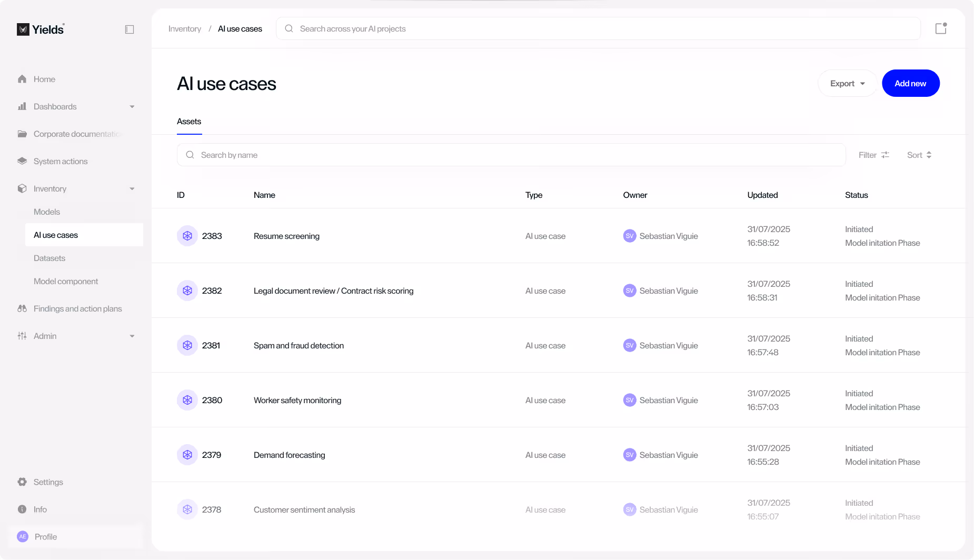Click the Add new button
Image resolution: width=974 pixels, height=560 pixels.
911,83
